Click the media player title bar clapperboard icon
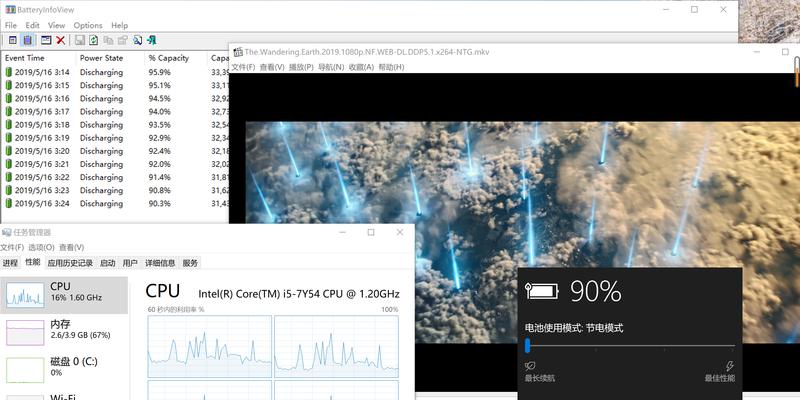The image size is (800, 400). coord(238,52)
